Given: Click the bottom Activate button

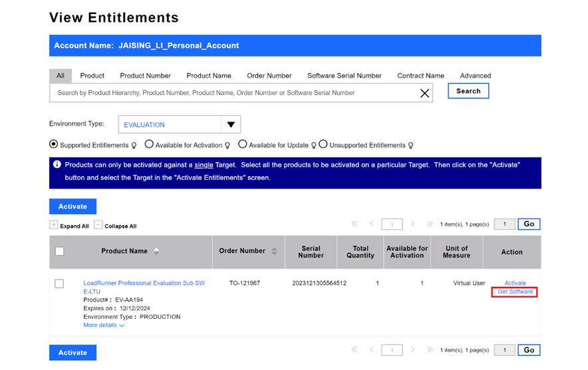Looking at the screenshot, I should point(73,353).
